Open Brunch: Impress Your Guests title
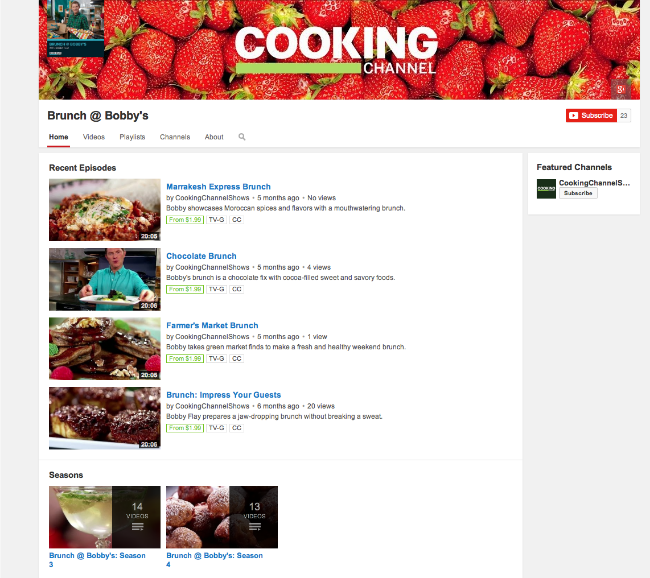Image resolution: width=650 pixels, height=578 pixels. click(x=223, y=395)
